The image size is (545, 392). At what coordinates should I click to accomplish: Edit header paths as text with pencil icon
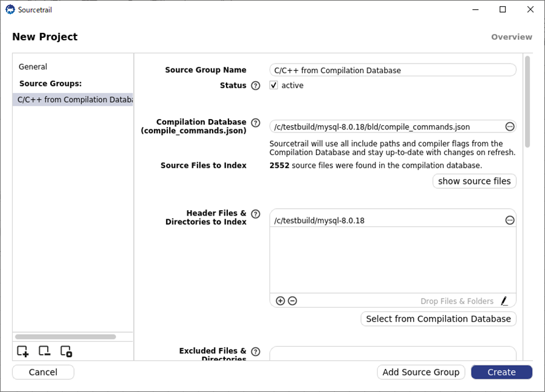(x=504, y=301)
